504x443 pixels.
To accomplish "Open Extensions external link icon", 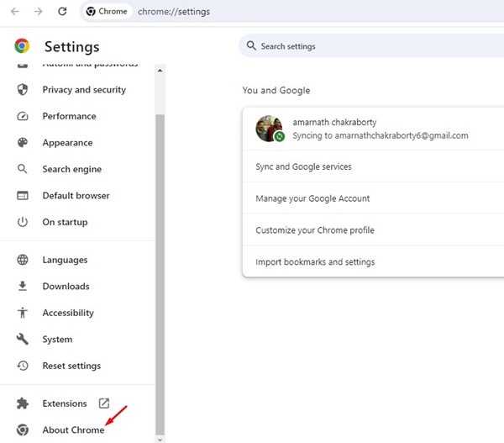I will click(104, 403).
